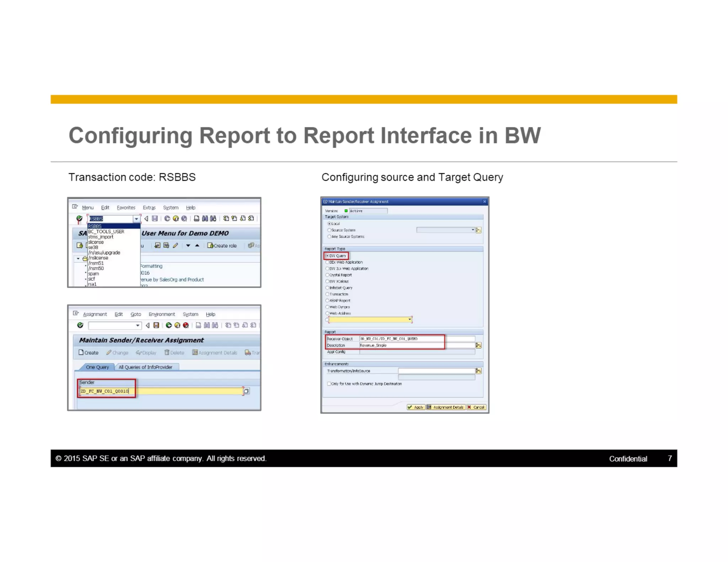Select the Crystal Report radio button
The height and width of the screenshot is (562, 728).
click(x=327, y=275)
